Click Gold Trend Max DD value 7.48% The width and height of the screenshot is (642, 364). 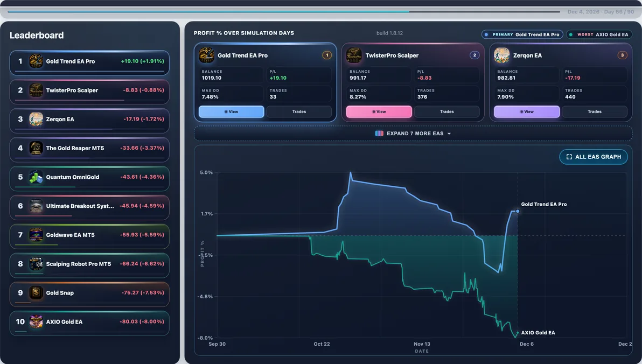click(x=210, y=97)
